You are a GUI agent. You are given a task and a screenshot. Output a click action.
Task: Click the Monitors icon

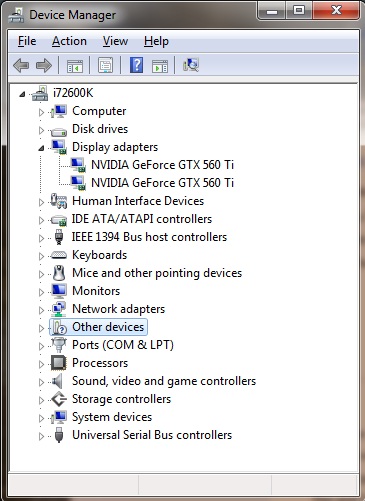59,291
